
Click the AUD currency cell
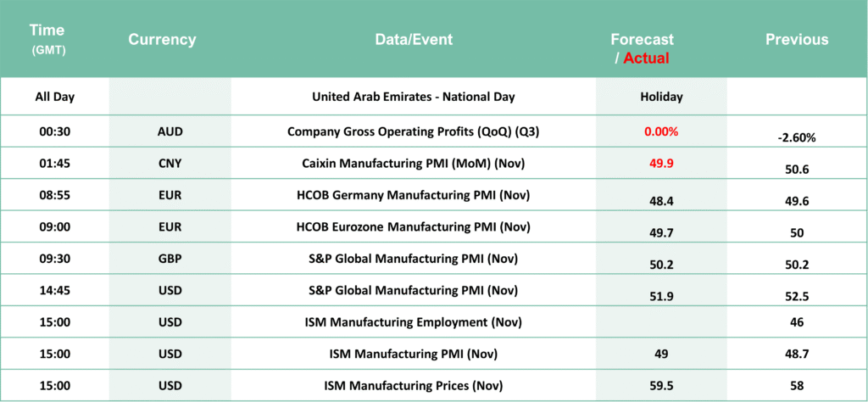pos(170,131)
